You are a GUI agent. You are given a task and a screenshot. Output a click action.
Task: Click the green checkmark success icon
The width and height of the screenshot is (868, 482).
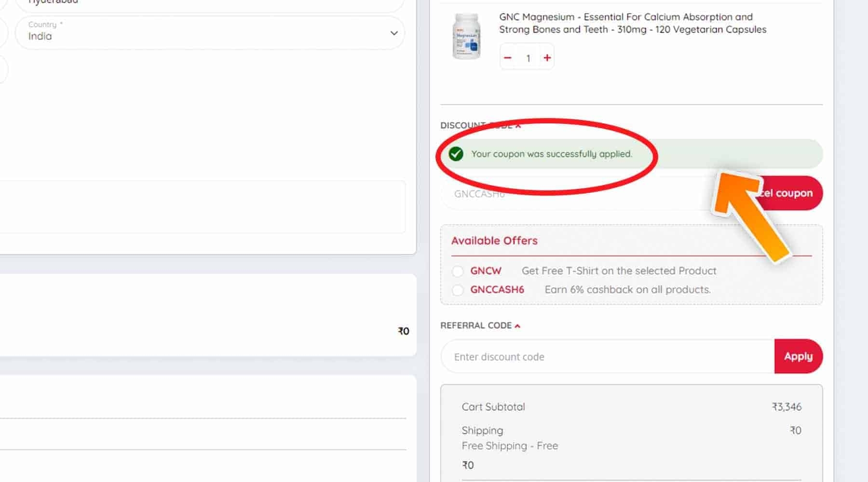click(x=456, y=154)
